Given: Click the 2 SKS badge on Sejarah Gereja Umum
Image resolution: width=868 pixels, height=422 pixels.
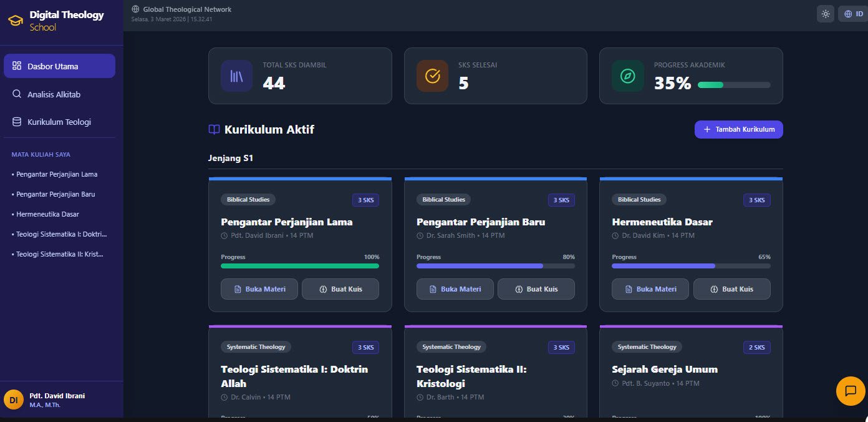Looking at the screenshot, I should (756, 347).
